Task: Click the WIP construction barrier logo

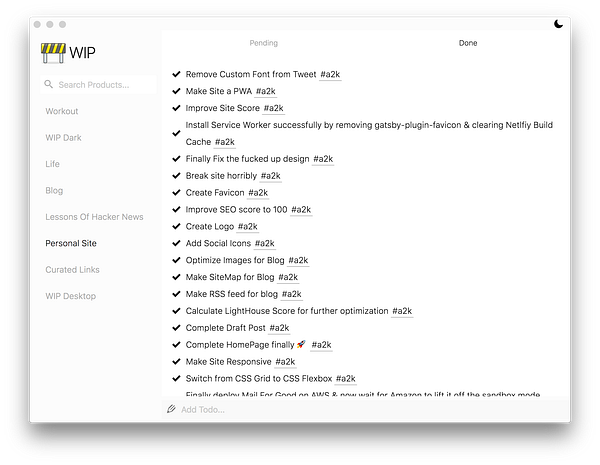Action: pyautogui.click(x=53, y=52)
